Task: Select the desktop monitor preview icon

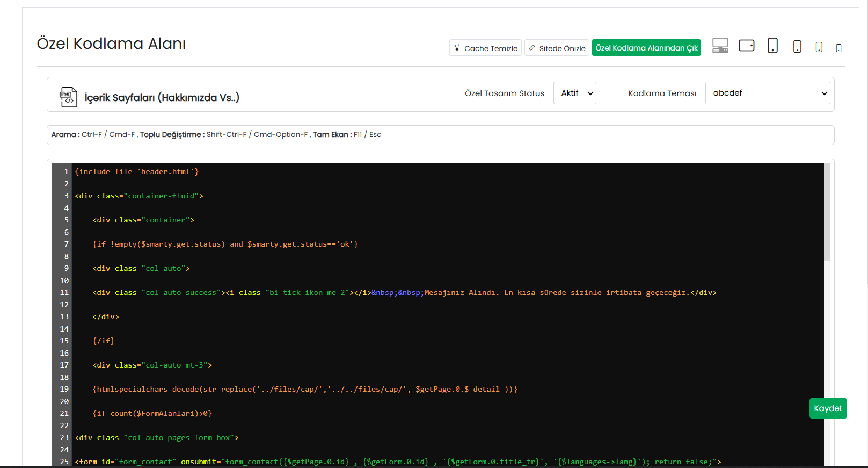Action: [x=720, y=46]
